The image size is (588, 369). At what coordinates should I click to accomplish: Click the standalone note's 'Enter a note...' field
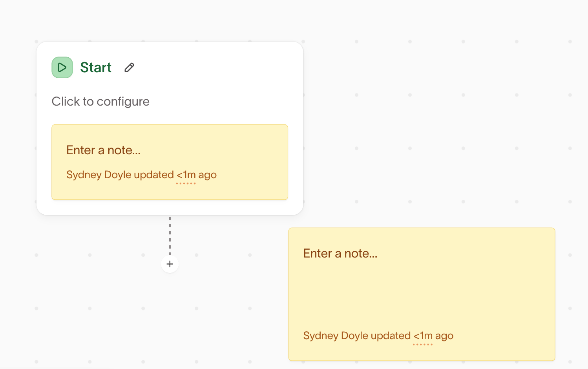[x=340, y=253]
